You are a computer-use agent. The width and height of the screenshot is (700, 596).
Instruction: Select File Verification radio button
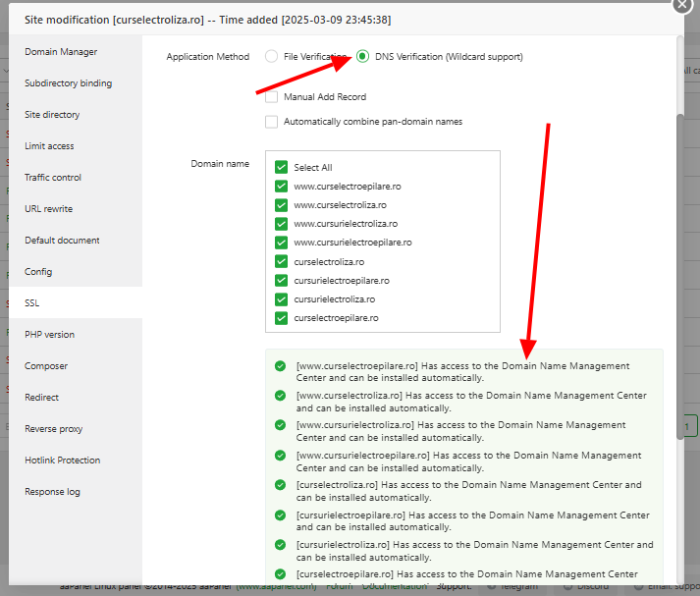tap(272, 57)
